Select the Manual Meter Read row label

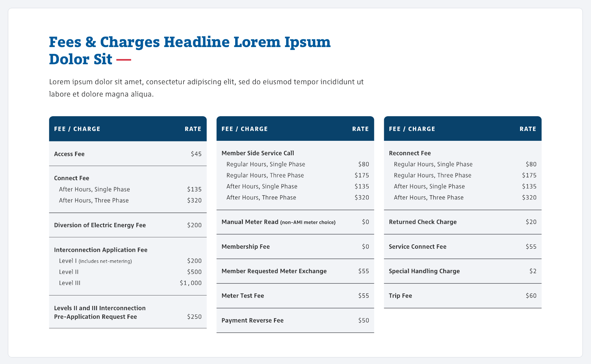click(279, 222)
